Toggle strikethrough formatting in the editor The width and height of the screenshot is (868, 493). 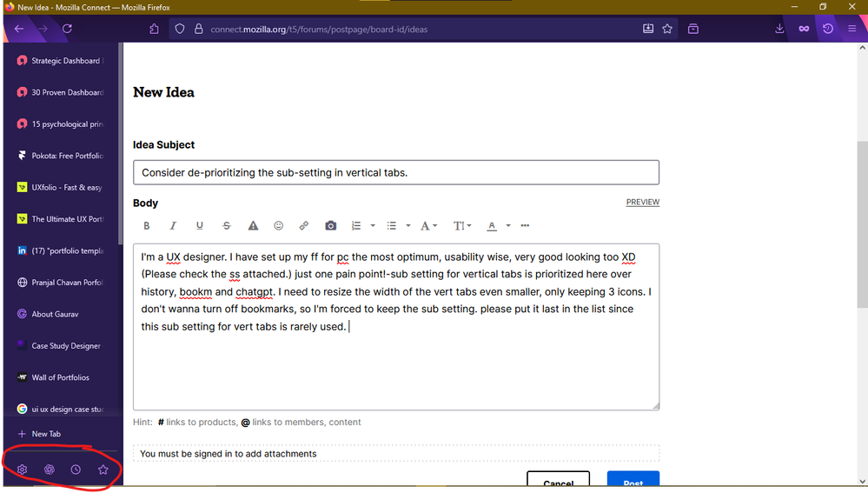(x=227, y=226)
